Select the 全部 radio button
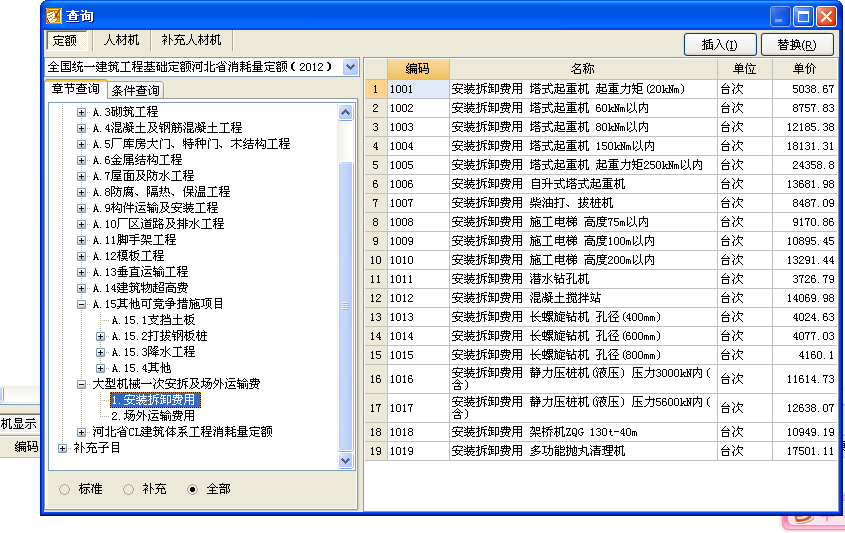 coord(192,489)
